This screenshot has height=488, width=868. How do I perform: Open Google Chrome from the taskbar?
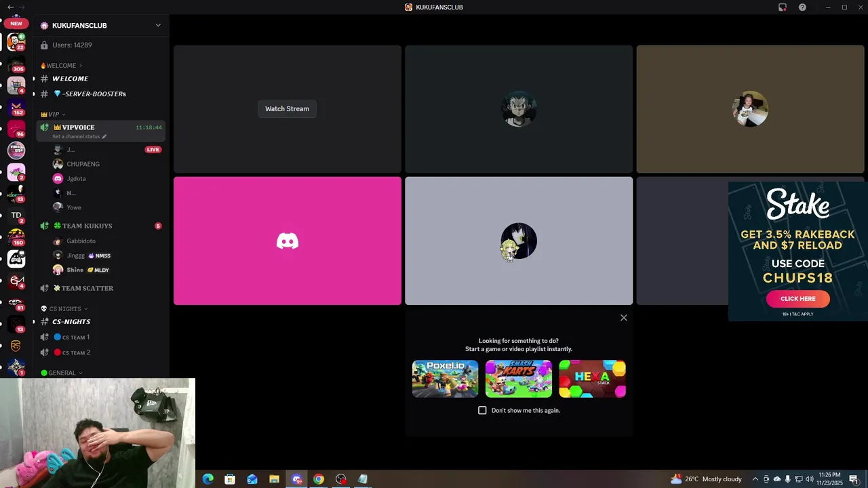(x=319, y=479)
